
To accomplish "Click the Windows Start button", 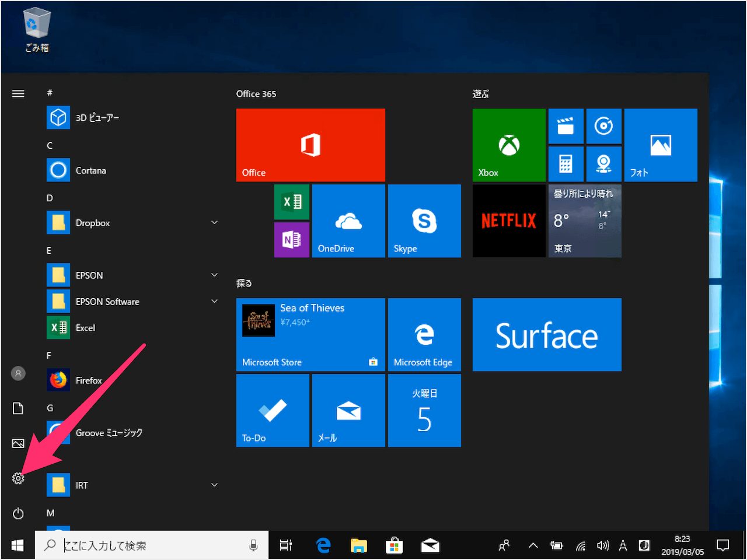I will pos(18,545).
